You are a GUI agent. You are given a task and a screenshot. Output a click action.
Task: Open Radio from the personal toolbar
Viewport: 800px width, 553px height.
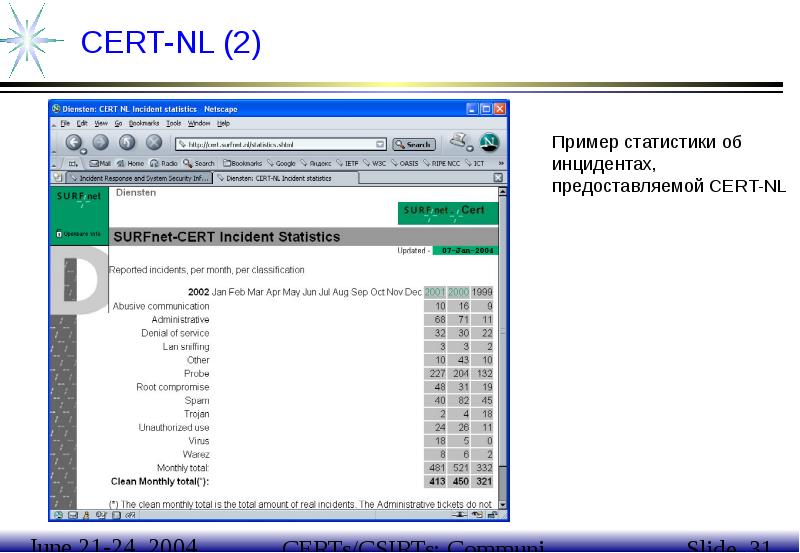point(164,163)
